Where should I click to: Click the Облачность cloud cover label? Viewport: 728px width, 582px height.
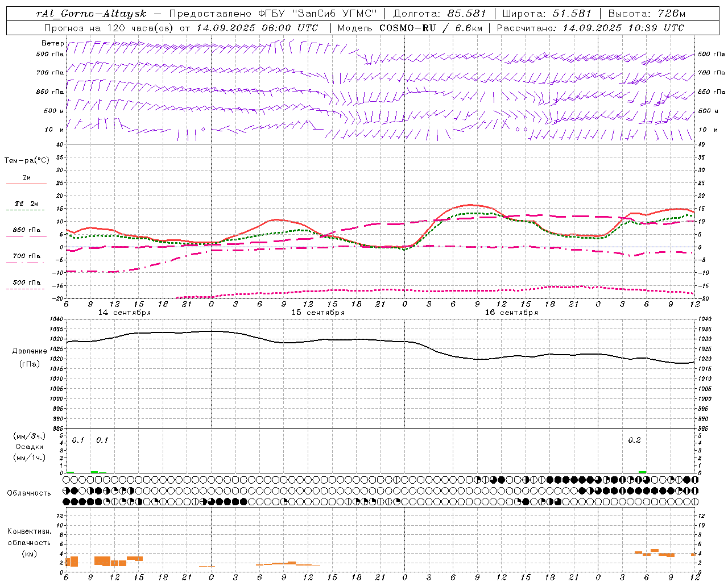(x=29, y=493)
